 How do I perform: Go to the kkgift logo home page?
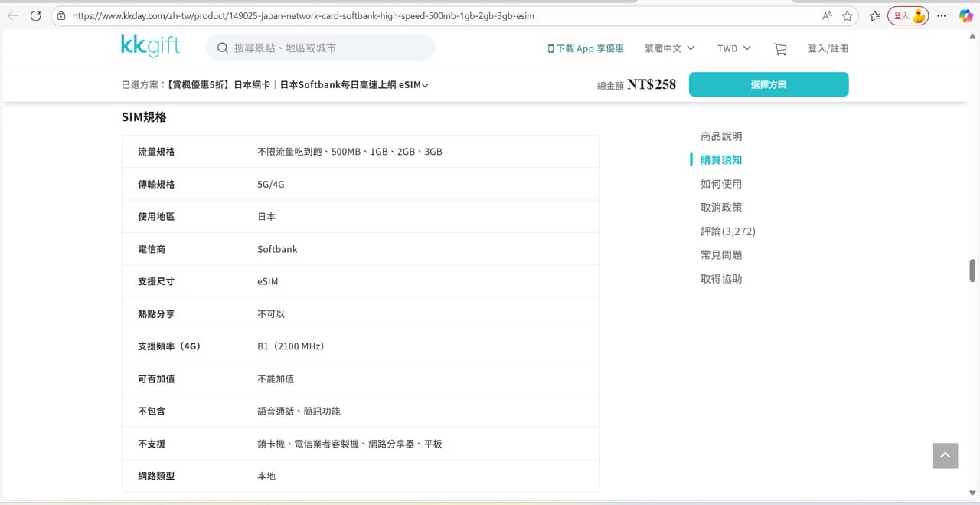pos(150,46)
